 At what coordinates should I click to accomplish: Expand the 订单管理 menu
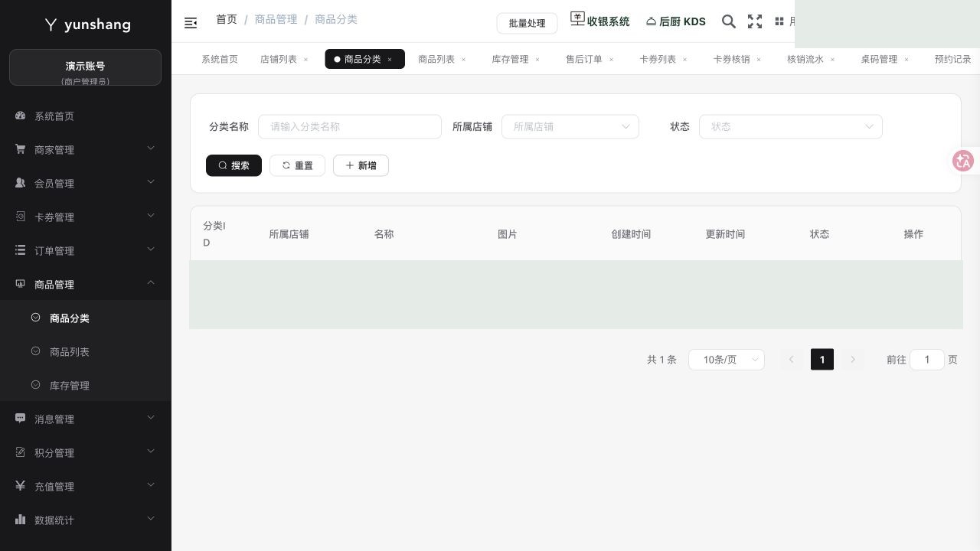tap(151, 249)
